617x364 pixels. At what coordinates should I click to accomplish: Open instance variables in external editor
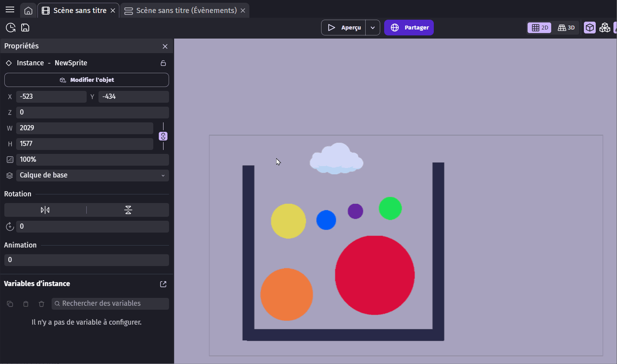click(x=163, y=284)
